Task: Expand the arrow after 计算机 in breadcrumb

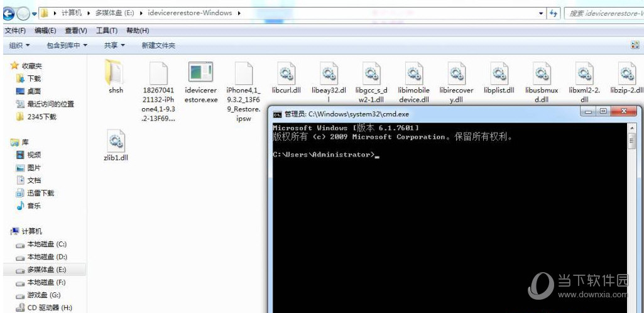Action: [x=89, y=13]
